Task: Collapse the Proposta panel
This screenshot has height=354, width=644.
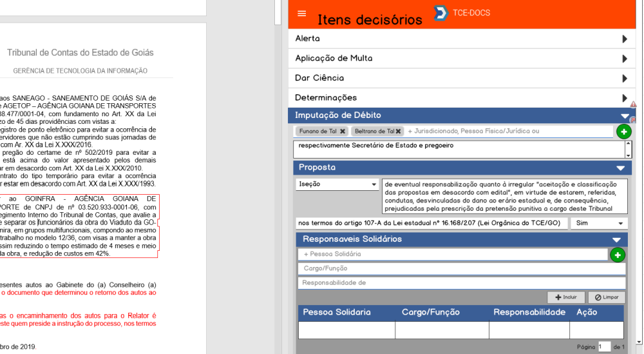Action: pyautogui.click(x=620, y=168)
